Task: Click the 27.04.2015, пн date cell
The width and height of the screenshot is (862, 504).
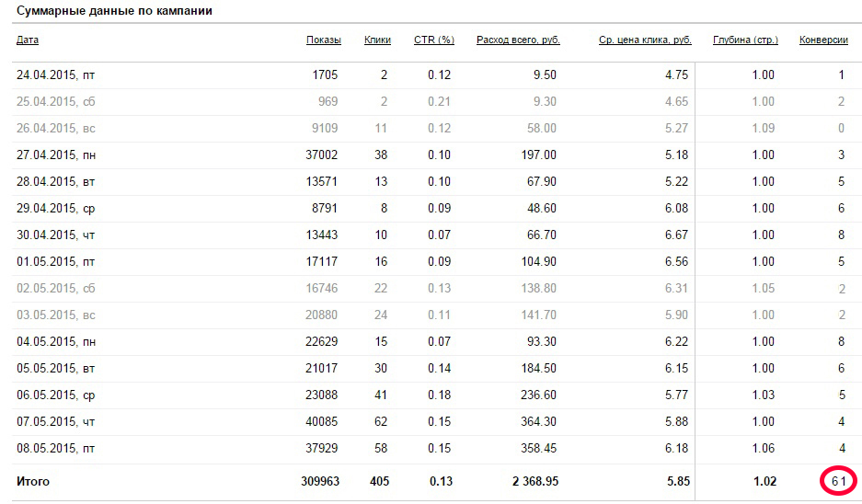Action: 56,155
